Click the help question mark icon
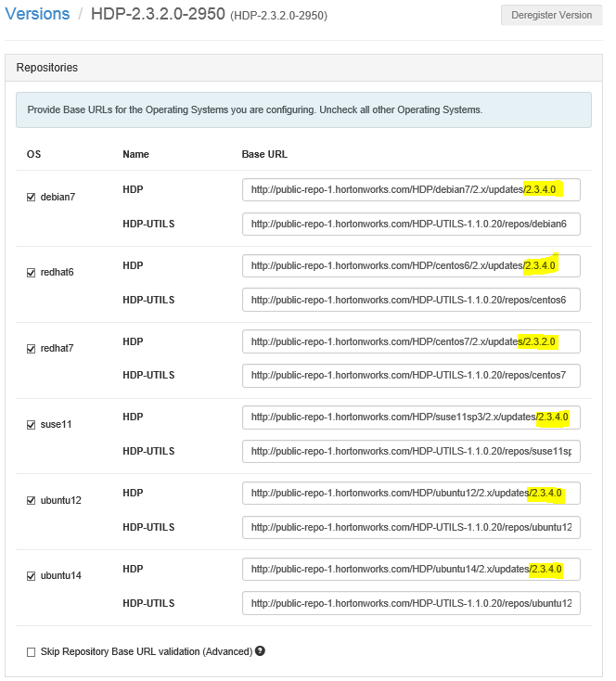 (260, 651)
